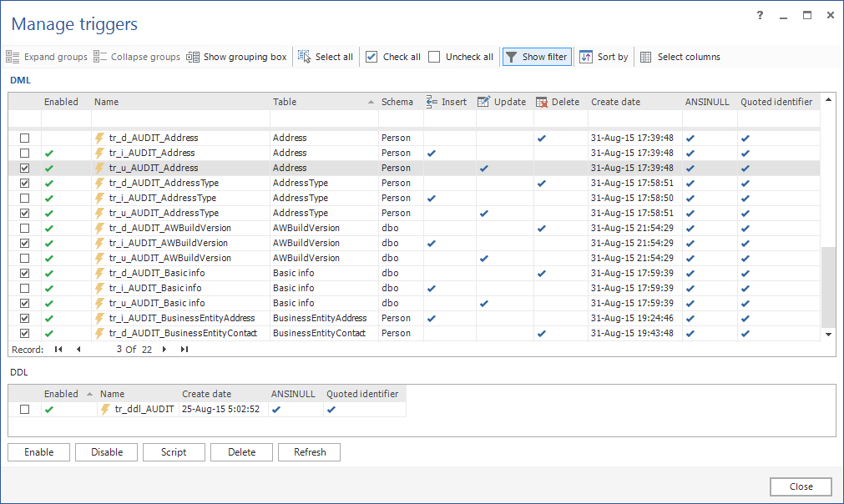Image resolution: width=844 pixels, height=504 pixels.
Task: Uncheck the box for tr_i_AUDIT_AWBuildVersion
Action: 25,244
